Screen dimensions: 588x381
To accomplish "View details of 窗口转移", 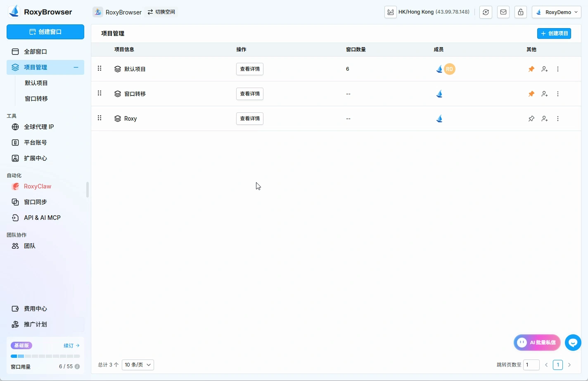I will coord(250,94).
